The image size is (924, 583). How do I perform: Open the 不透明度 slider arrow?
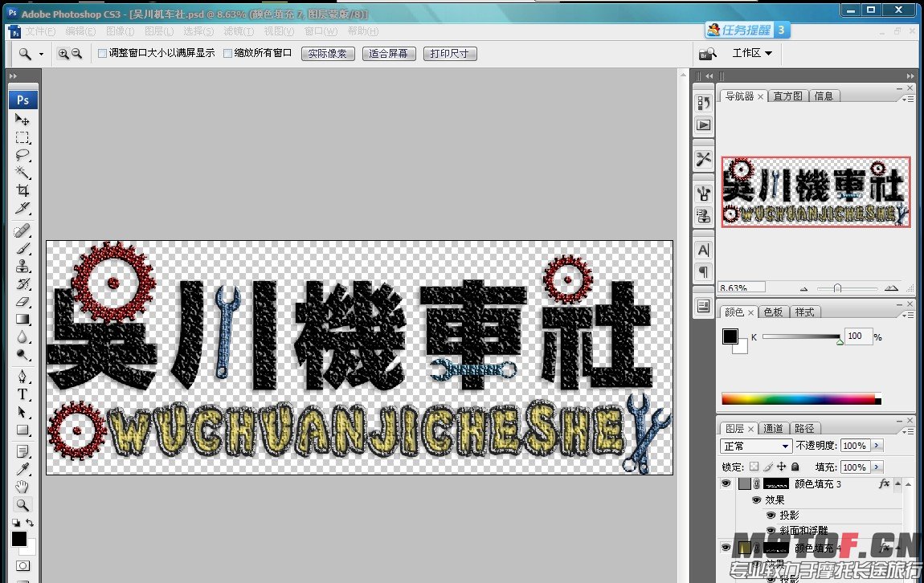point(877,446)
